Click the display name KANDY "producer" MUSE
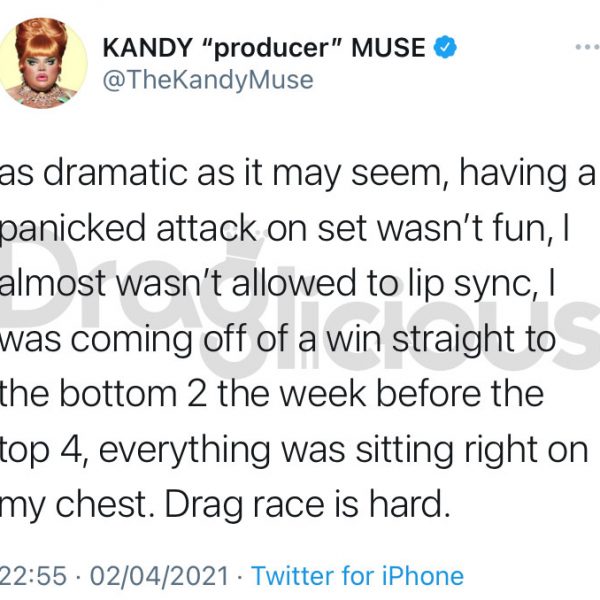Viewport: 600px width, 600px height. click(264, 47)
